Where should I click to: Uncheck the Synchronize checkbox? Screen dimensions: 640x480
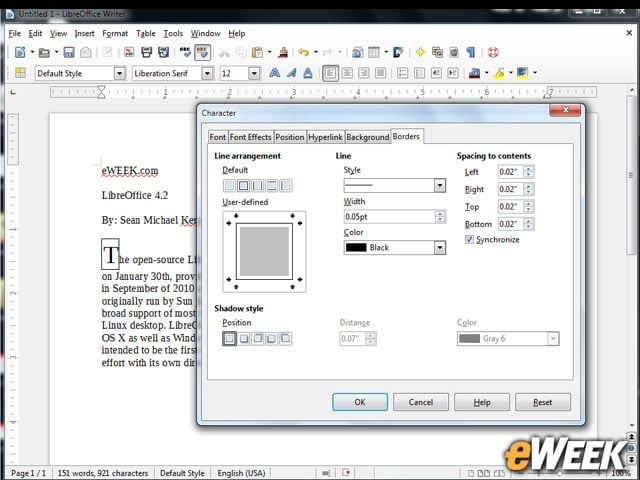(469, 239)
